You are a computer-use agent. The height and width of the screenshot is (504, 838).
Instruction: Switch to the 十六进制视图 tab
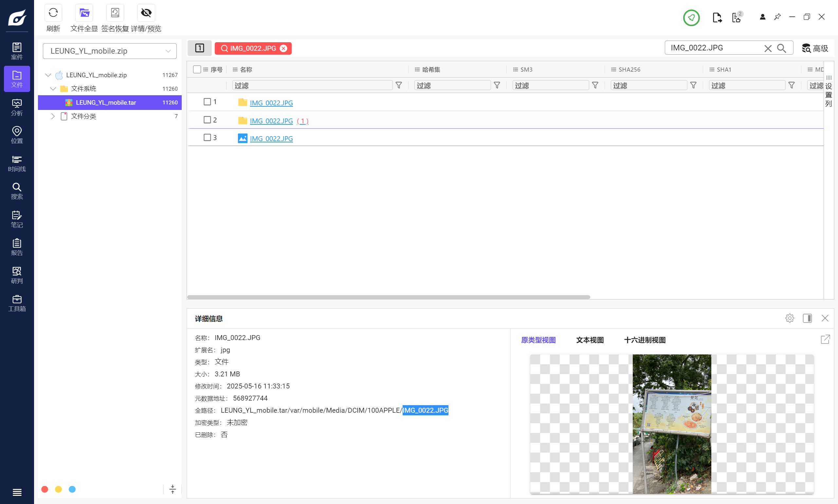tap(645, 340)
